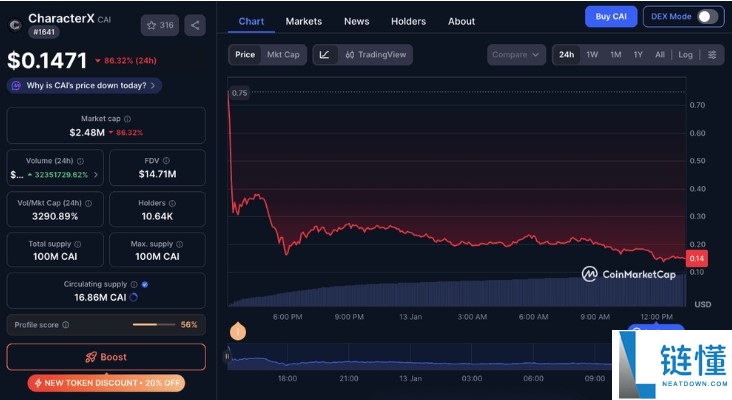Click the Boost button
Screen dimensions: 732x400
(x=106, y=357)
